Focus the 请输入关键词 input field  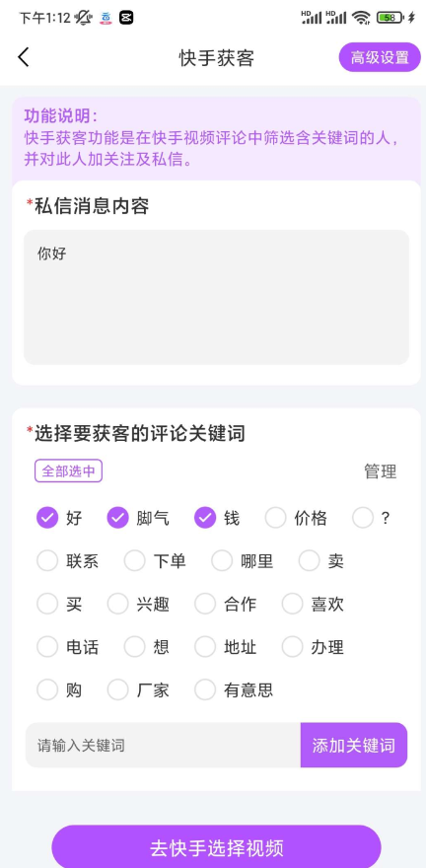point(164,745)
